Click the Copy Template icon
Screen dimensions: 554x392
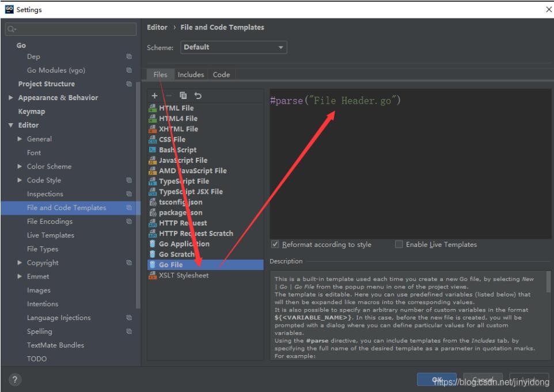pos(183,96)
